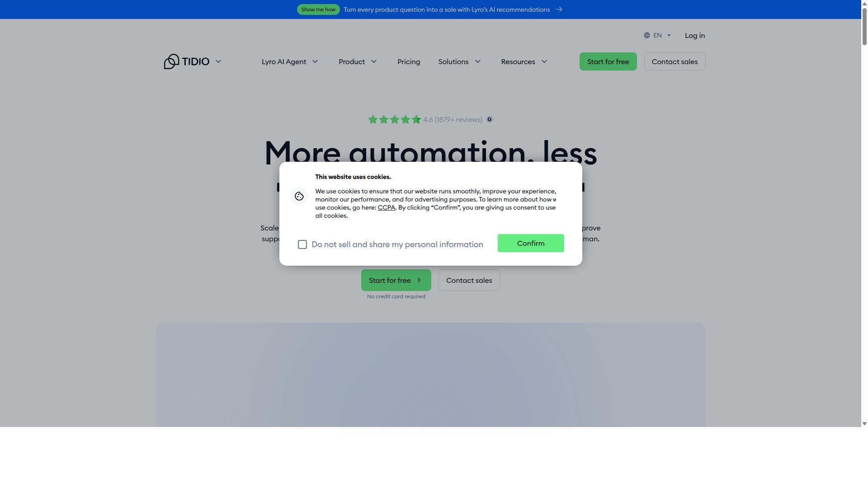Expand the Resources chevron
868x488 pixels.
coord(544,61)
